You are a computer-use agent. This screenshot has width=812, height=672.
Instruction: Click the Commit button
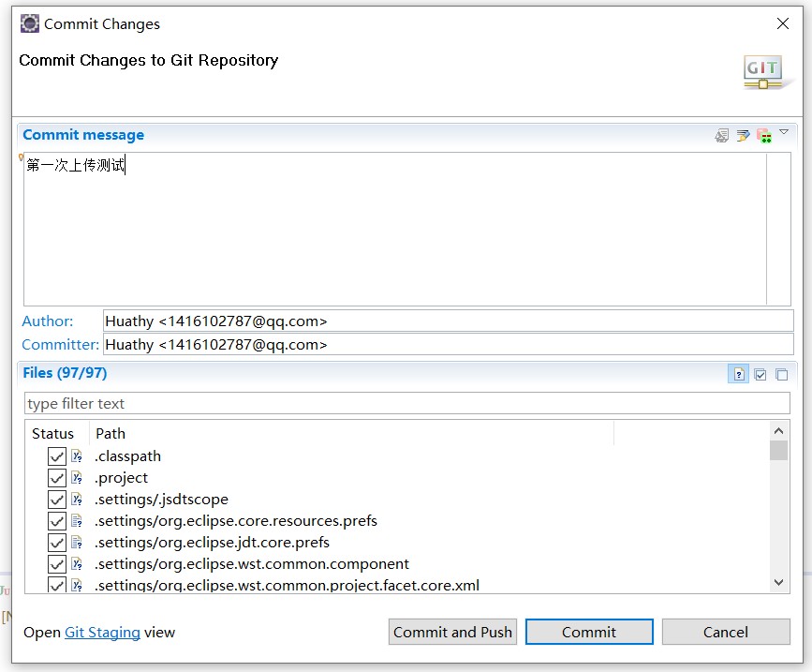tap(589, 632)
